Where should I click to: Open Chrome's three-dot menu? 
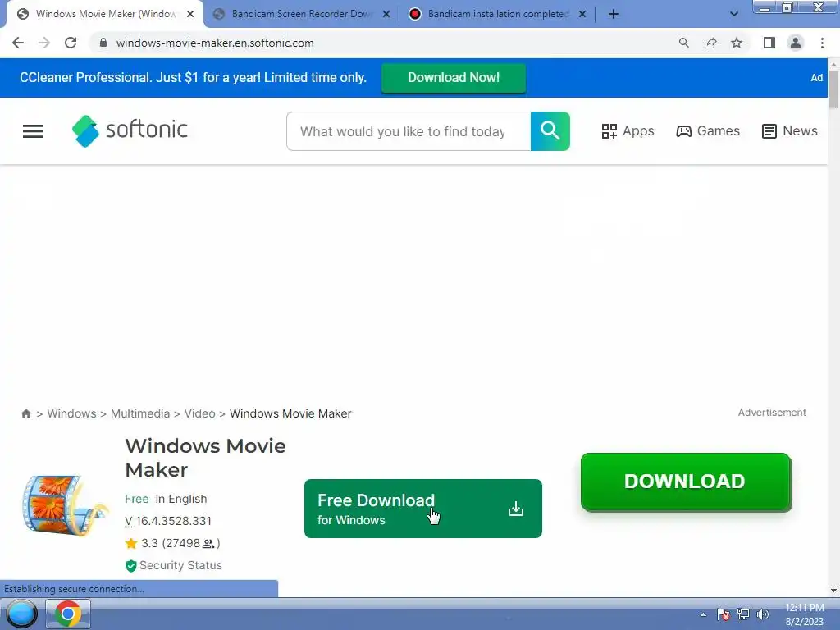point(822,43)
